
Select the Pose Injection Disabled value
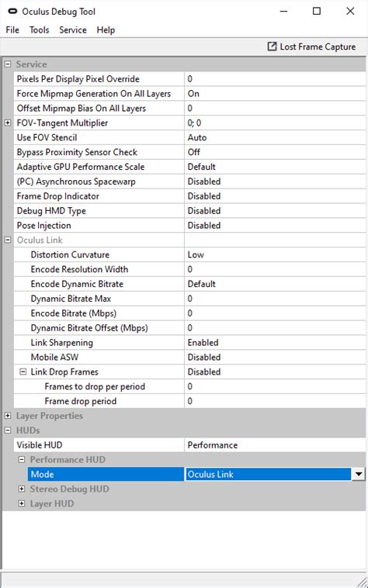tap(275, 226)
